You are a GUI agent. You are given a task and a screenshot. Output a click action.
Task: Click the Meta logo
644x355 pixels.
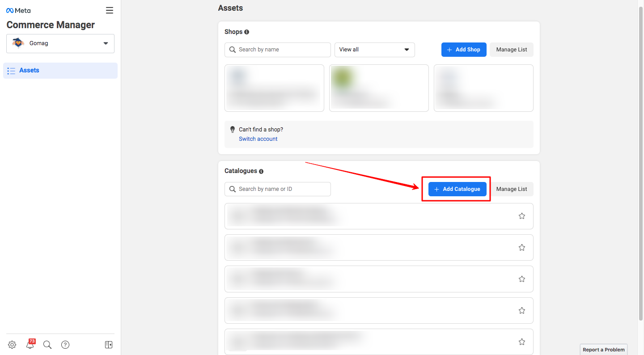click(18, 10)
